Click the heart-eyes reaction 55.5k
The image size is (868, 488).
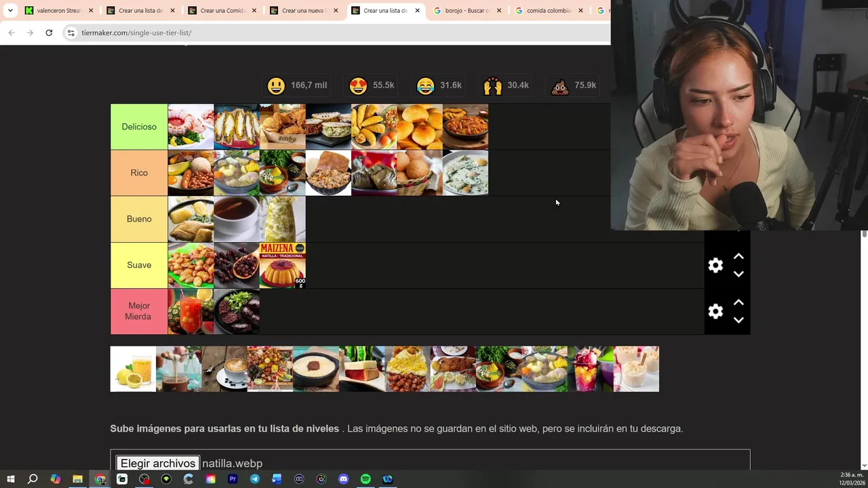[x=371, y=85]
